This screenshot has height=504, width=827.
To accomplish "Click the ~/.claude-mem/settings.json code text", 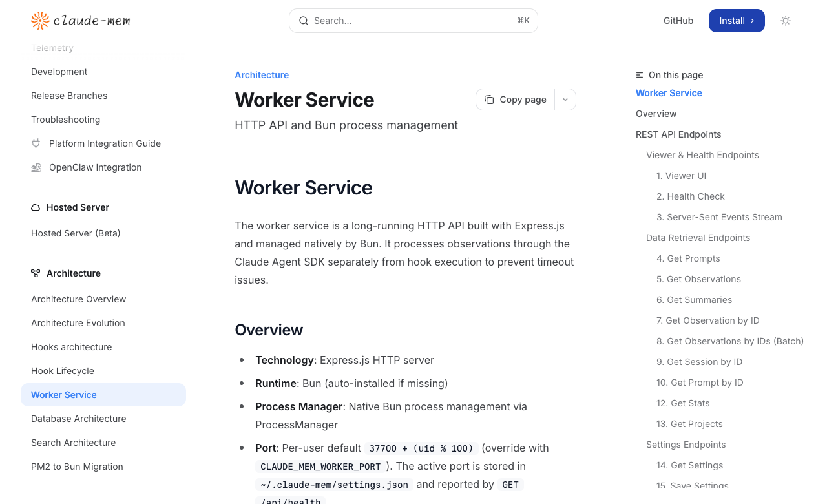I will pos(334,485).
